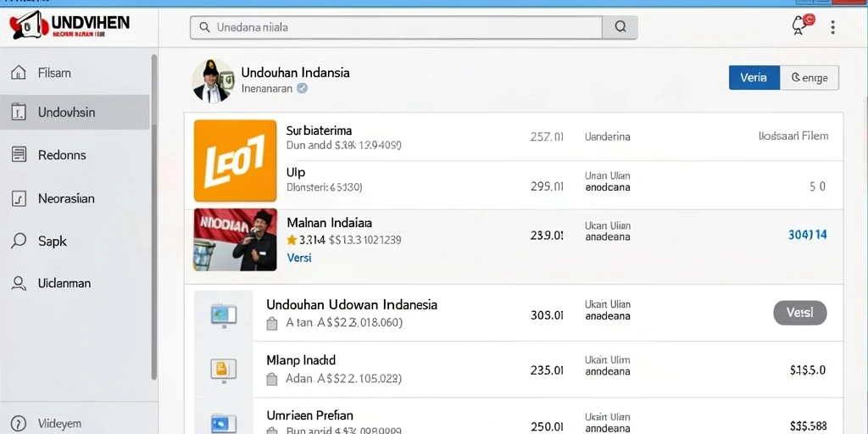868x434 pixels.
Task: Click the bag icon under Undouhan Udowan Indanesia
Action: (x=272, y=324)
